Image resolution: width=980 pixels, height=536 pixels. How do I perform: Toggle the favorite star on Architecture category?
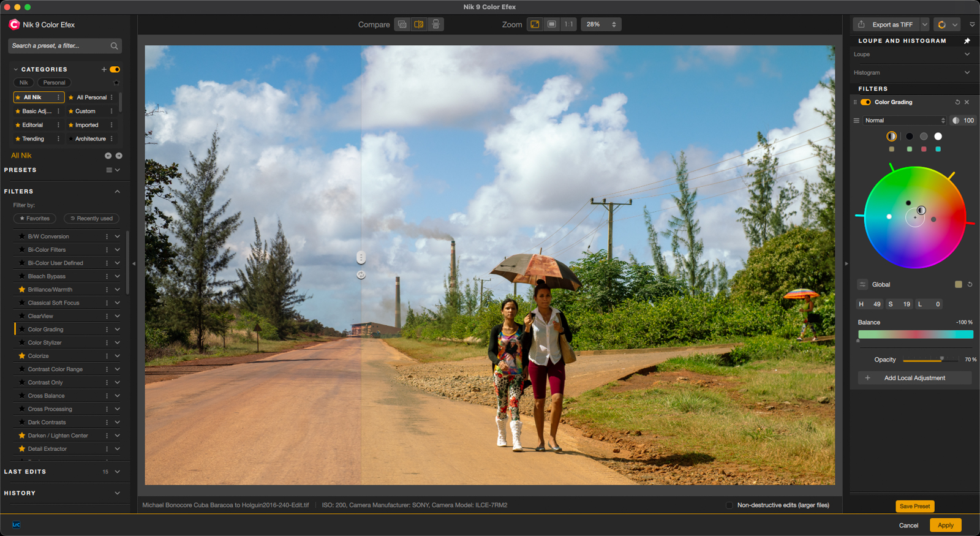click(x=71, y=139)
